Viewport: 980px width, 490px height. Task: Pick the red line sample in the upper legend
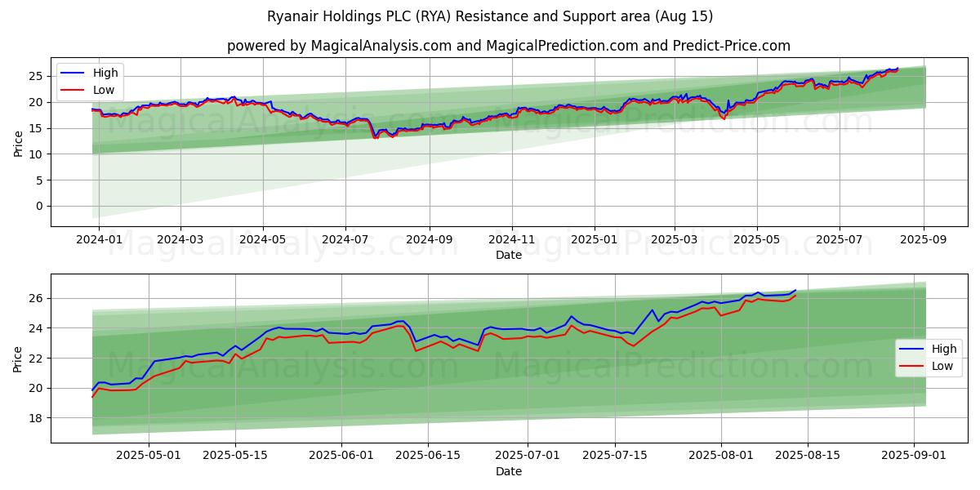click(x=73, y=91)
